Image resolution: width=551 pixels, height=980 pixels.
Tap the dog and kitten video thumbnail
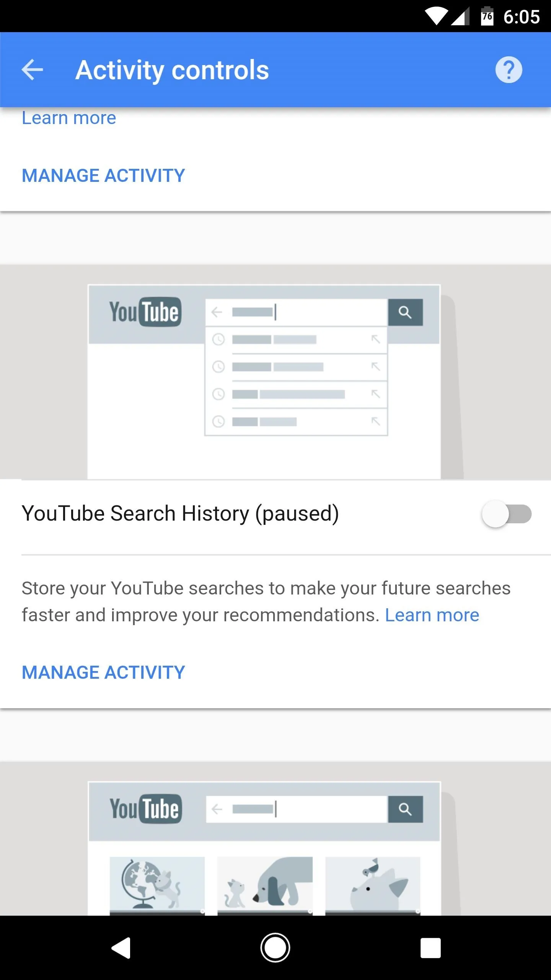point(265,886)
